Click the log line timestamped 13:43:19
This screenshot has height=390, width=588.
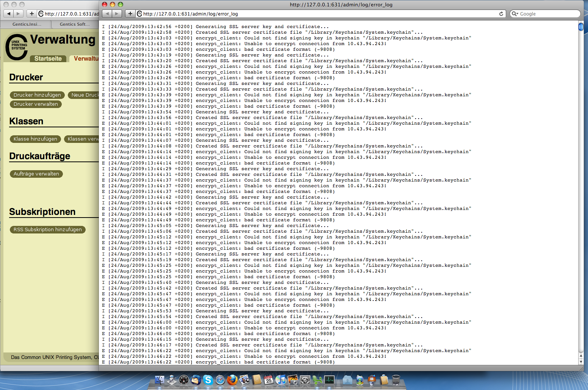tap(216, 55)
